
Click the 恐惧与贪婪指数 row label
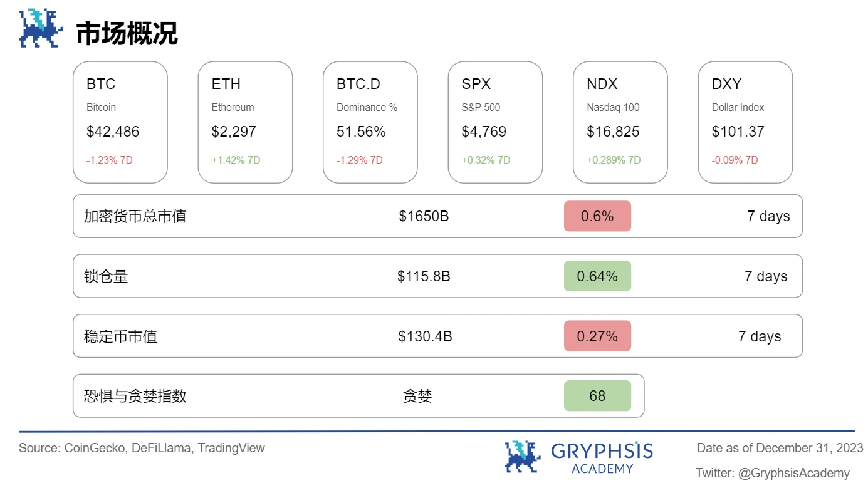(x=135, y=396)
